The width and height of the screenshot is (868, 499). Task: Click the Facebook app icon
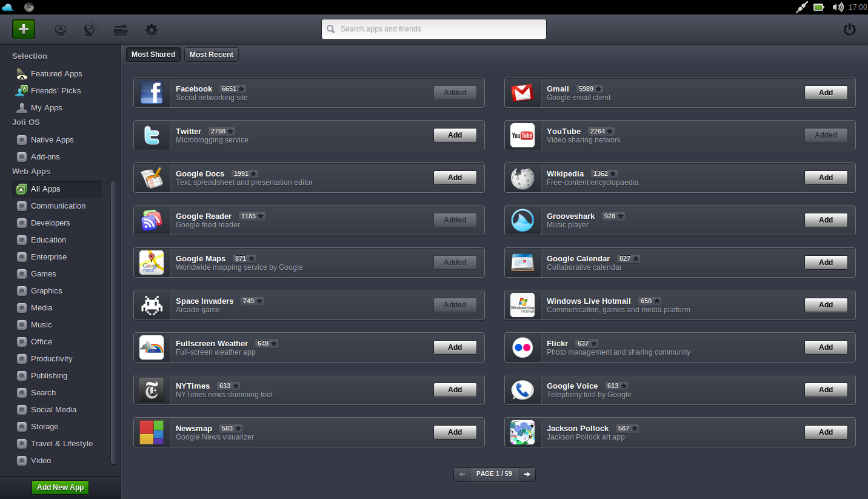click(x=152, y=93)
